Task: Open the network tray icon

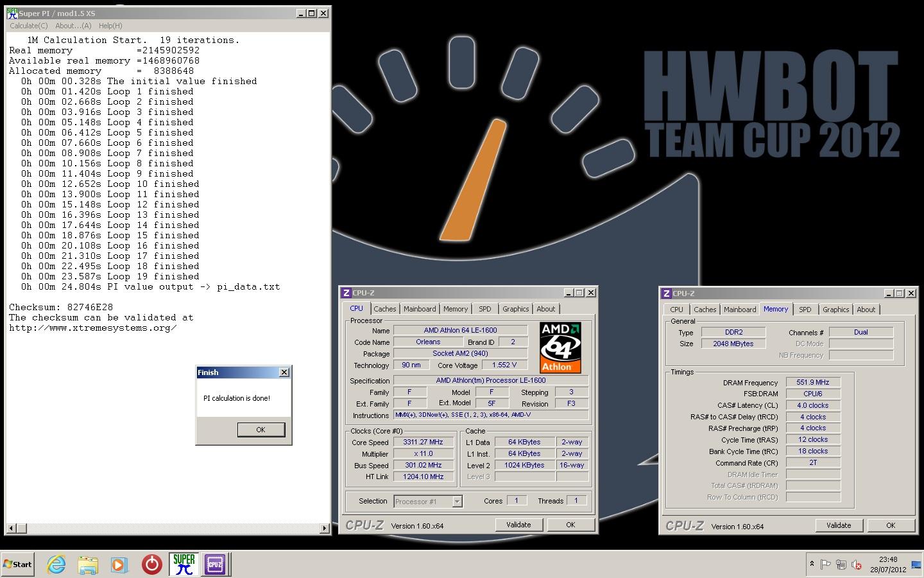Action: pyautogui.click(x=841, y=565)
